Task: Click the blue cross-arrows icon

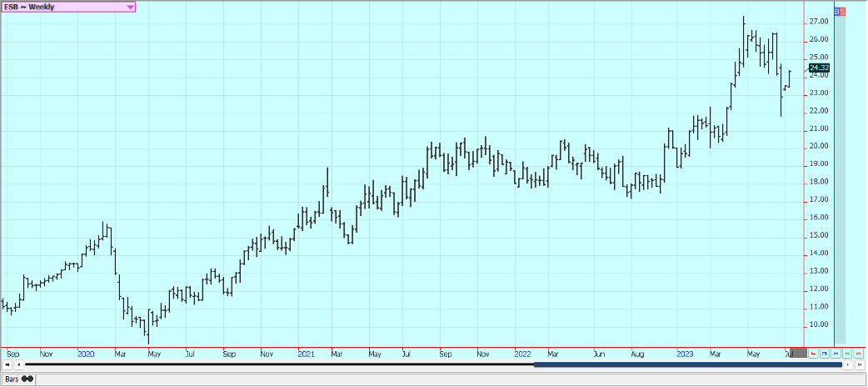Action: tap(836, 354)
